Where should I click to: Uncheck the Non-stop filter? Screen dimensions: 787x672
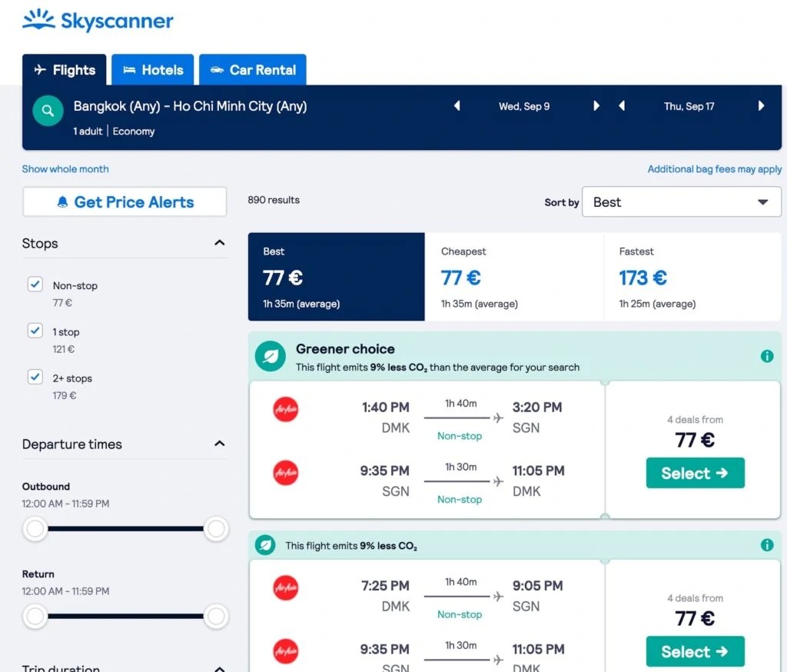pos(35,284)
